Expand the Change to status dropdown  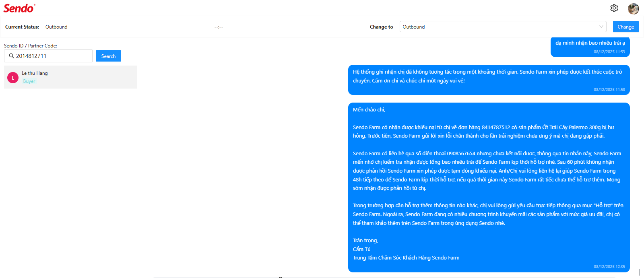(x=503, y=27)
